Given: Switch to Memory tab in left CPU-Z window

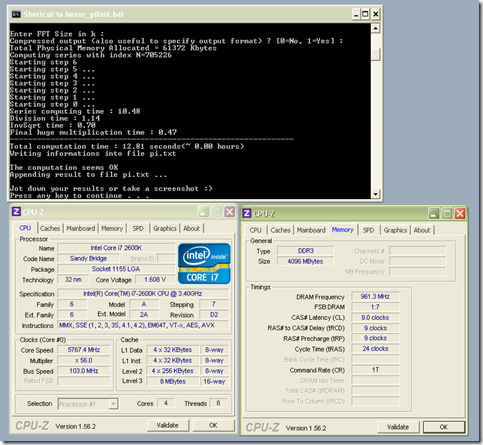Looking at the screenshot, I should click(x=112, y=228).
